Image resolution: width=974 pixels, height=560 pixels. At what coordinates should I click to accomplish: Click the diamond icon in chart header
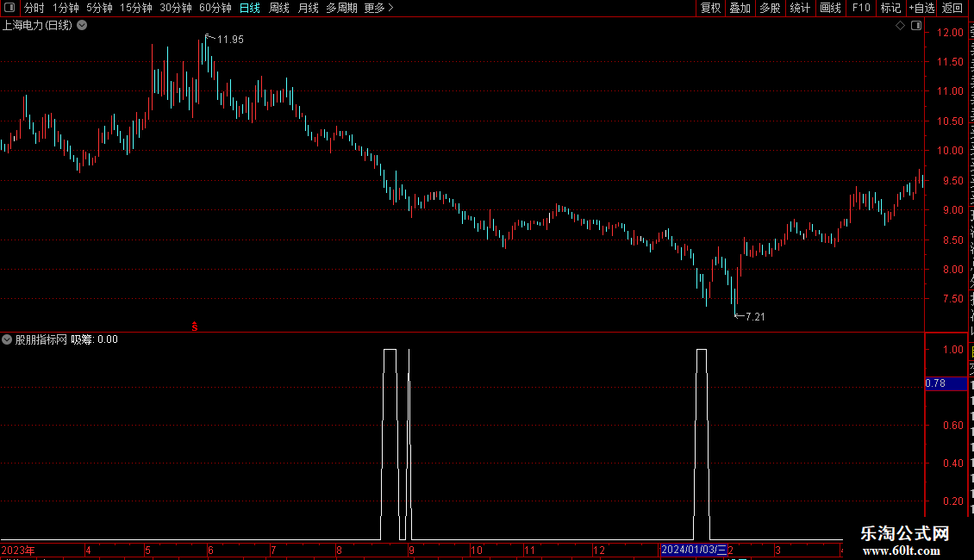tap(900, 26)
